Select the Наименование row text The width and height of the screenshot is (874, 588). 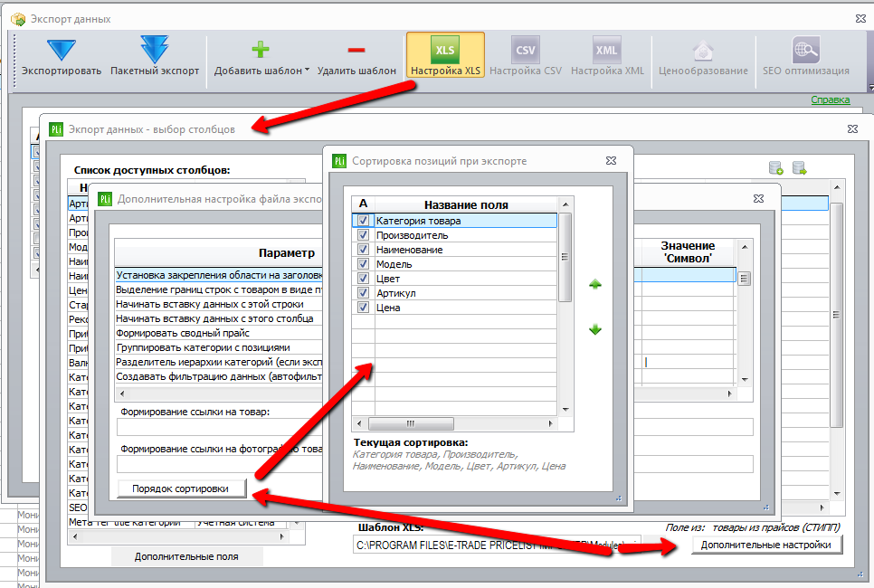pyautogui.click(x=409, y=250)
